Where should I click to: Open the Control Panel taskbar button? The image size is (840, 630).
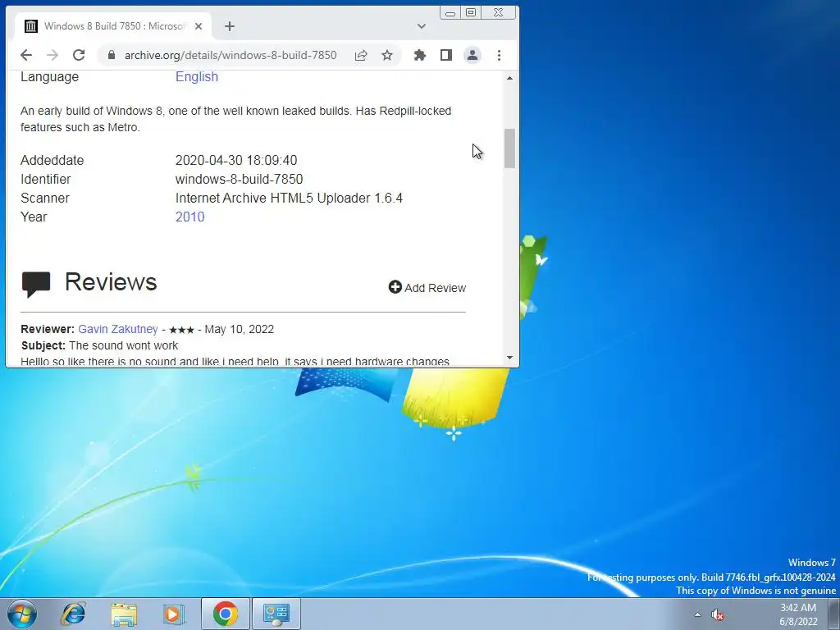point(276,614)
